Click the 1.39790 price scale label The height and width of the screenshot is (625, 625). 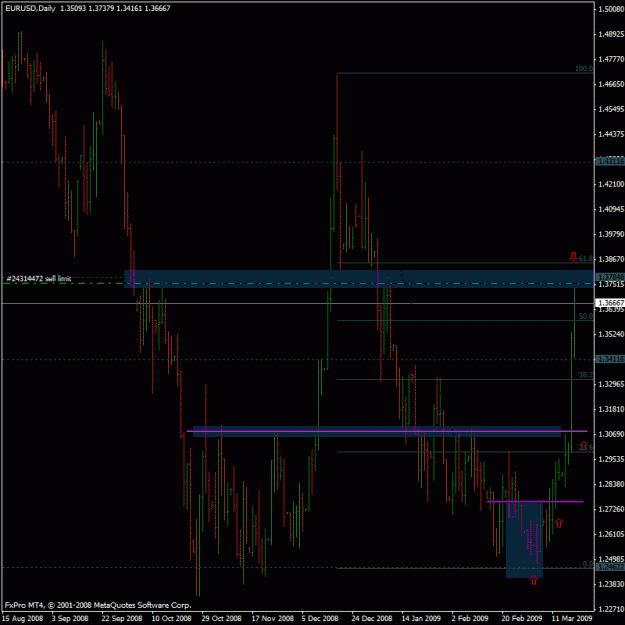coord(611,234)
